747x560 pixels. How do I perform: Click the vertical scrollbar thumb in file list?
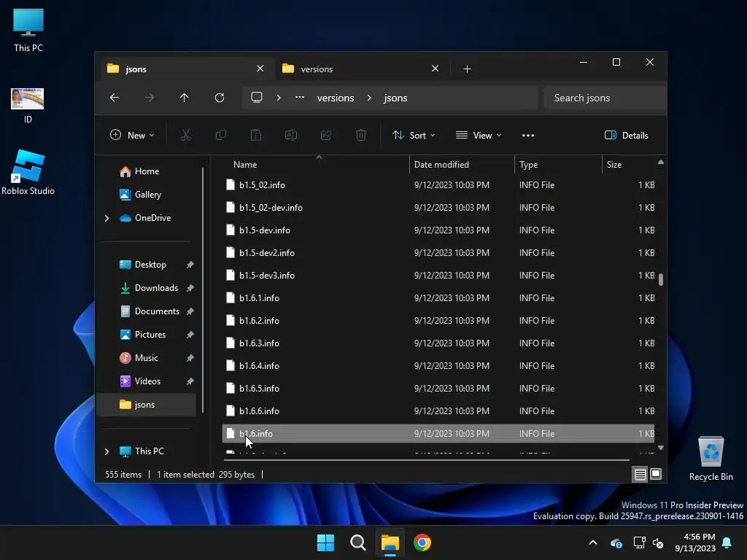coord(661,279)
